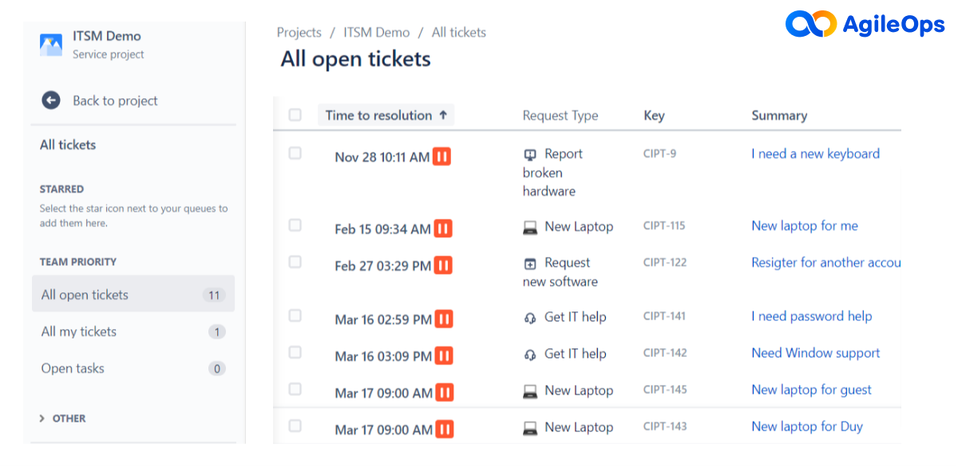This screenshot has height=468, width=958.
Task: Check the box for ticket CIPT-9 row
Action: 295,153
